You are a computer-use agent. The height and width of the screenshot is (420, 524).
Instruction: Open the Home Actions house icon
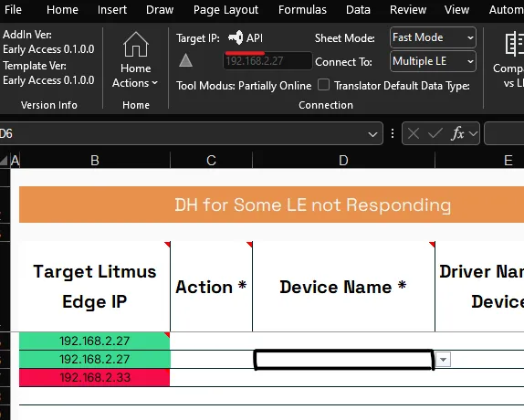[136, 45]
